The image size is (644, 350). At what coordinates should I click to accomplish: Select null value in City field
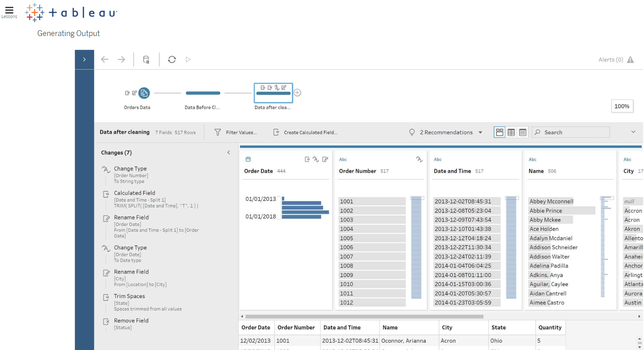[x=633, y=201]
